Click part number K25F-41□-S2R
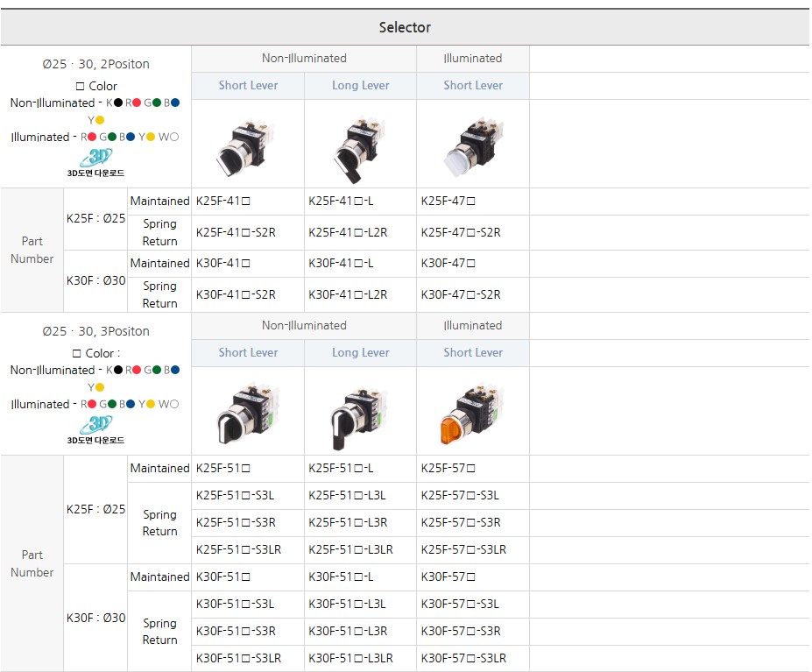The image size is (812, 672). point(236,233)
